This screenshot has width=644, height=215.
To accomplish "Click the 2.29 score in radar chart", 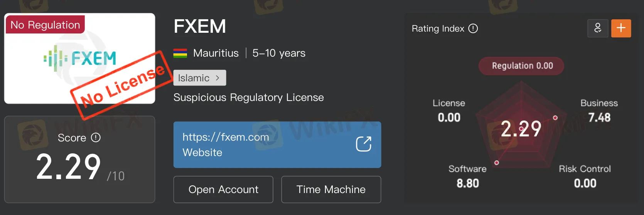I will point(521,129).
